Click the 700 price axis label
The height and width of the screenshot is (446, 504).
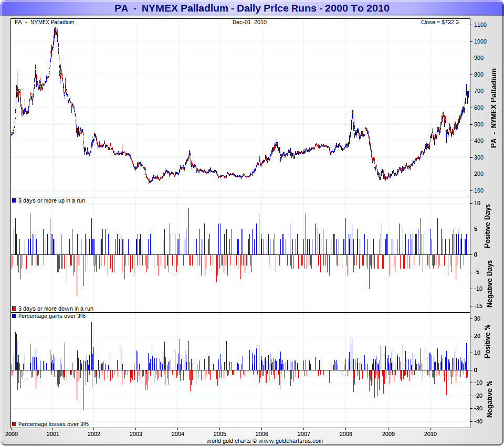tap(479, 91)
